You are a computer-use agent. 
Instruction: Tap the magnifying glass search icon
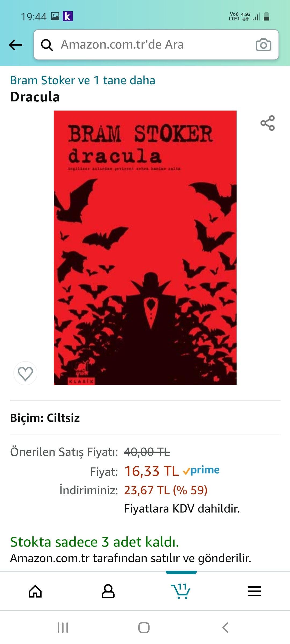click(47, 45)
